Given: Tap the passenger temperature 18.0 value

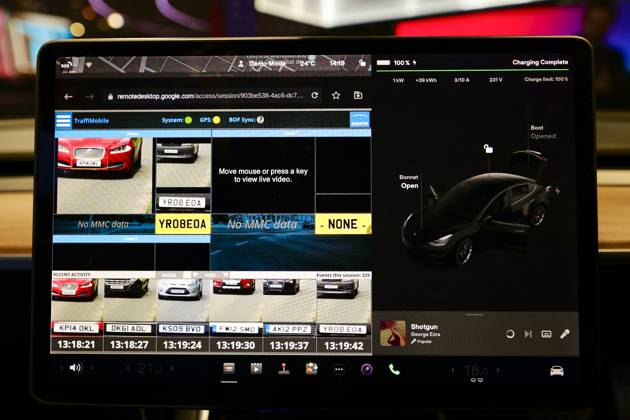Looking at the screenshot, I should click(476, 370).
